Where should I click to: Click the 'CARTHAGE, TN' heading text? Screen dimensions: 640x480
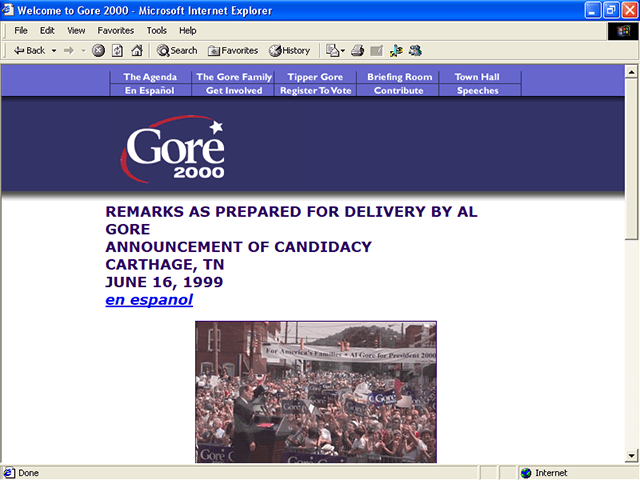[164, 264]
